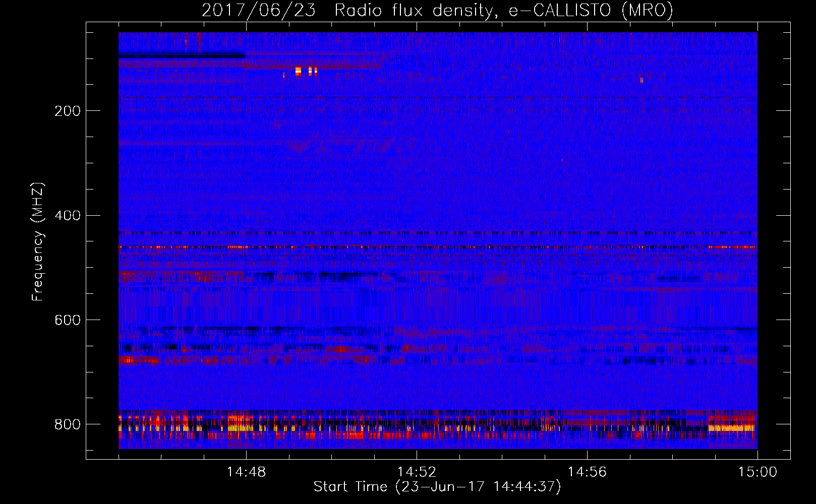The height and width of the screenshot is (504, 816).
Task: Click the 800 frequency tick label
Action: pyautogui.click(x=68, y=424)
